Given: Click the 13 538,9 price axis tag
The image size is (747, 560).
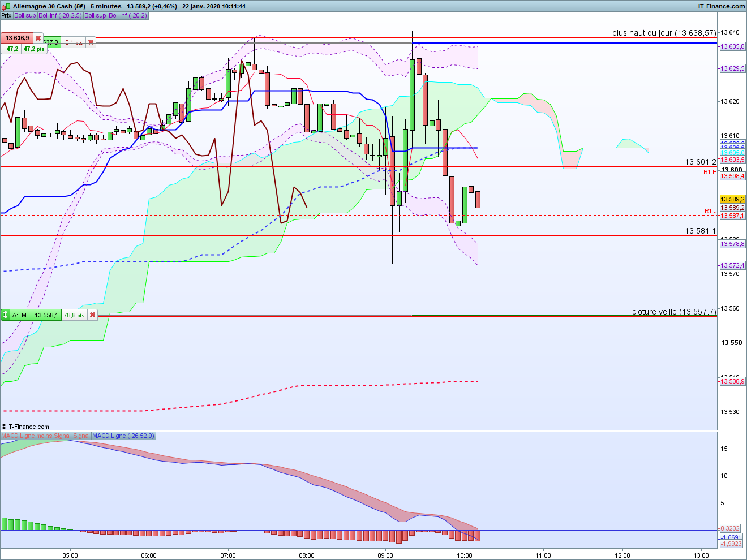Looking at the screenshot, I should click(732, 381).
